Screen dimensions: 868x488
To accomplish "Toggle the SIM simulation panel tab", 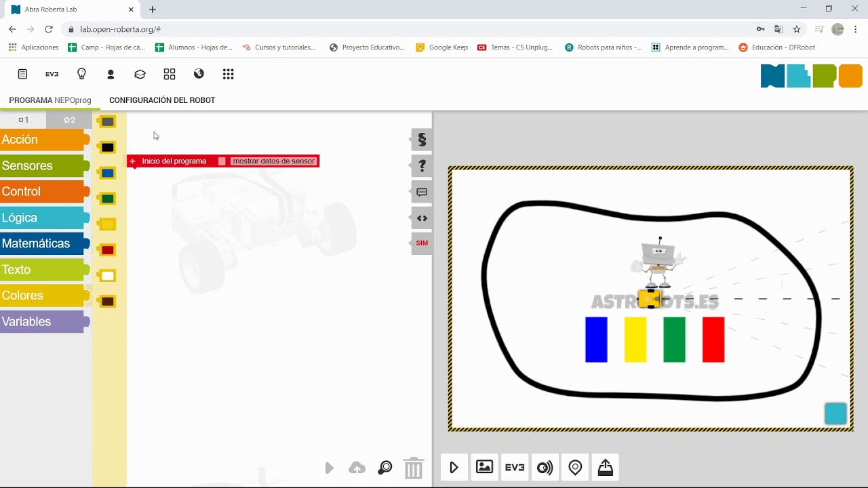I will point(421,243).
